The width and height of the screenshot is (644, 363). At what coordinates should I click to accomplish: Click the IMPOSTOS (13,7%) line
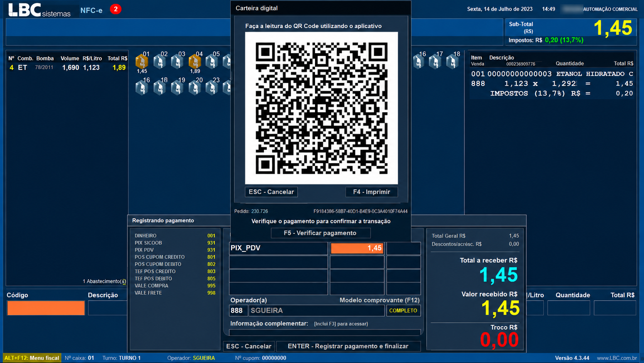tap(561, 93)
